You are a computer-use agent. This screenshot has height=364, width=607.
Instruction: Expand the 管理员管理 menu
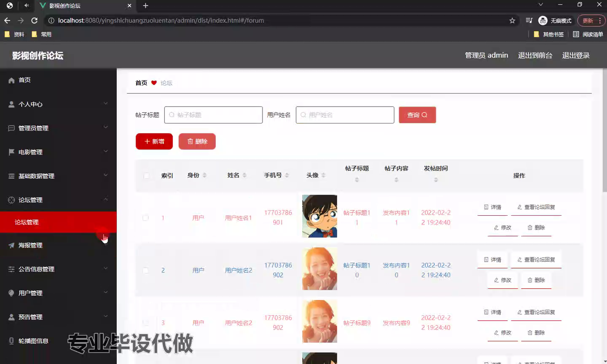106,127
